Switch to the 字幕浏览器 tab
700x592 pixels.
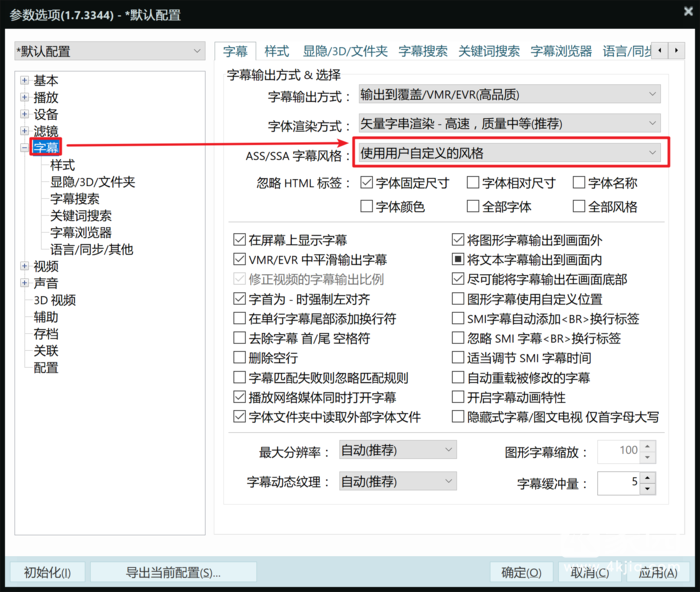tap(560, 51)
